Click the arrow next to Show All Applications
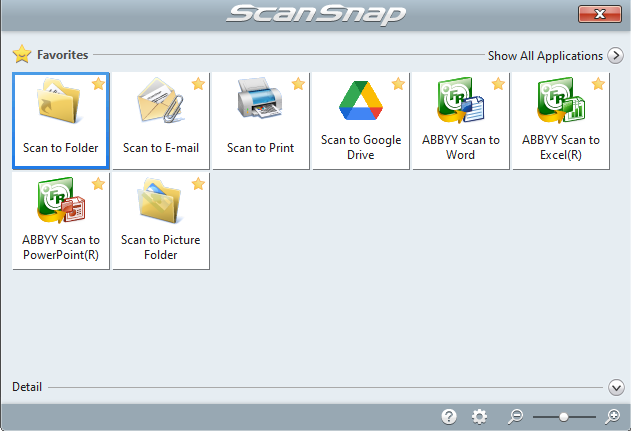Image resolution: width=631 pixels, height=431 pixels. (616, 56)
